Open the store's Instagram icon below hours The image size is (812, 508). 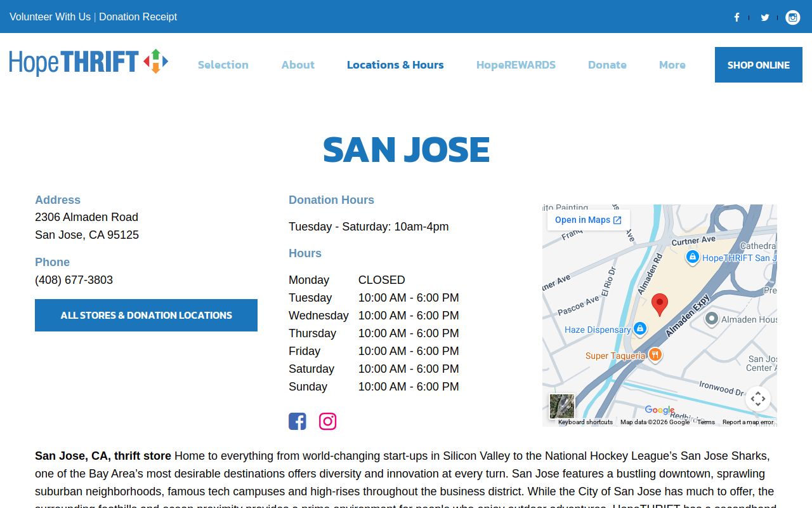click(x=327, y=421)
